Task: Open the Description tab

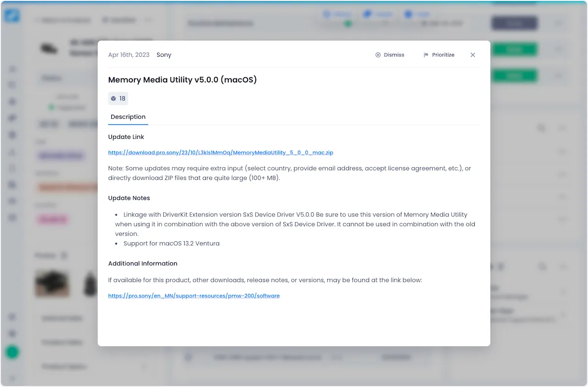Action: click(128, 117)
